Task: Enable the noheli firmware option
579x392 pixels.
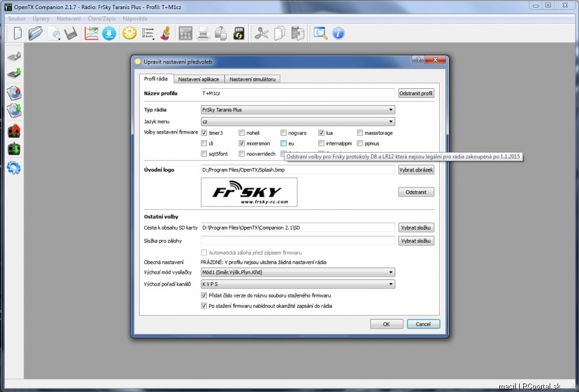Action: tap(241, 132)
